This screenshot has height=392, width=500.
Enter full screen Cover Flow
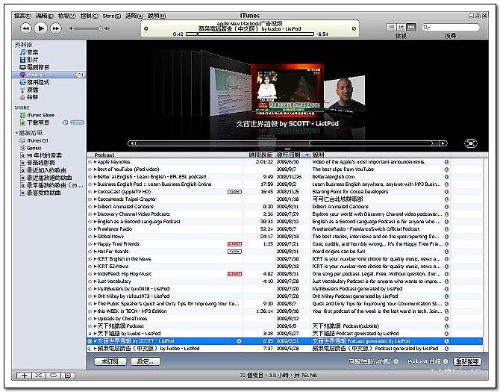pyautogui.click(x=471, y=143)
